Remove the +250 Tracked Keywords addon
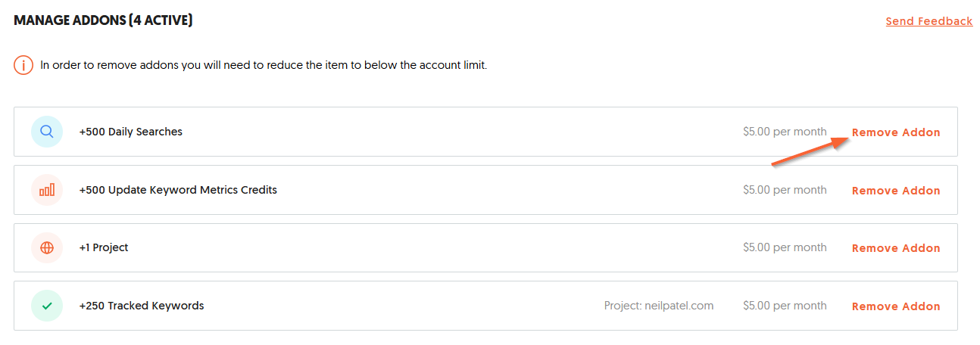Image resolution: width=980 pixels, height=345 pixels. pyautogui.click(x=896, y=306)
